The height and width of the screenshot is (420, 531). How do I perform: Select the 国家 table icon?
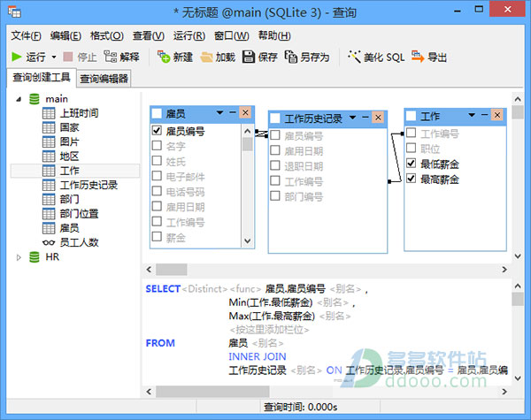click(49, 127)
